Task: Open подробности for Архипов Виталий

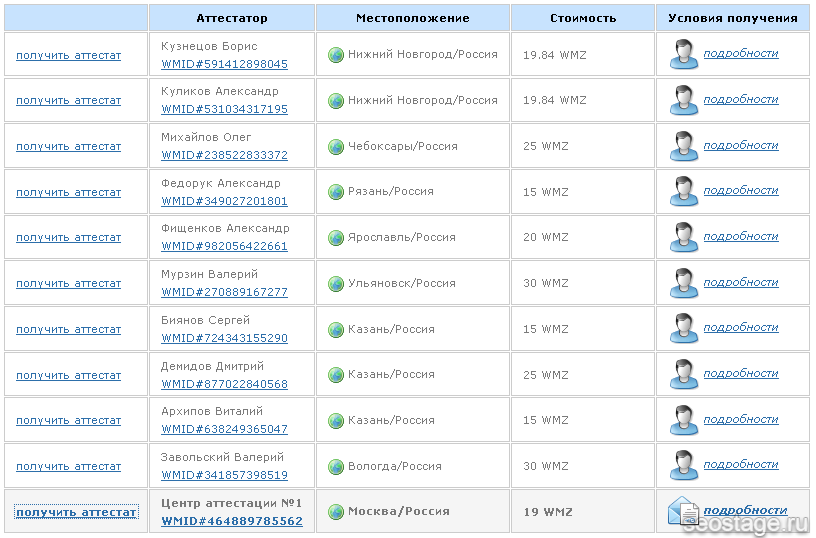Action: (x=741, y=419)
